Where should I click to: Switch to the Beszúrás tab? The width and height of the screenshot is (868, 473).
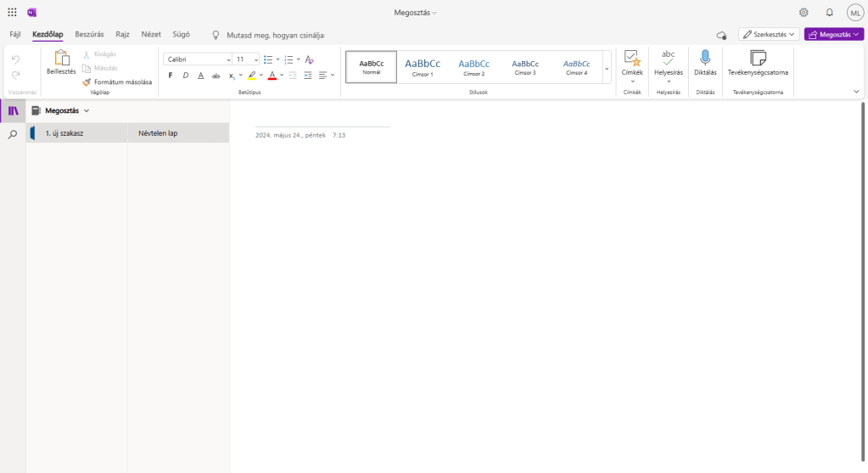coord(89,34)
